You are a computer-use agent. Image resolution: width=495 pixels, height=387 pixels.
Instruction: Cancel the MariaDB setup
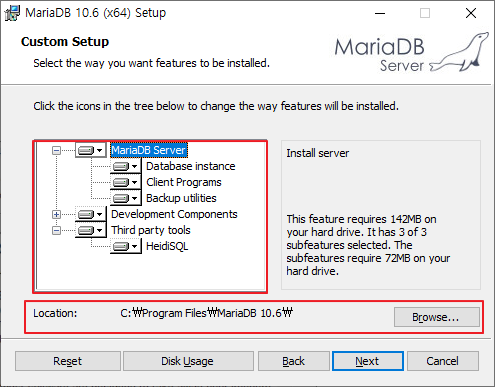click(443, 361)
